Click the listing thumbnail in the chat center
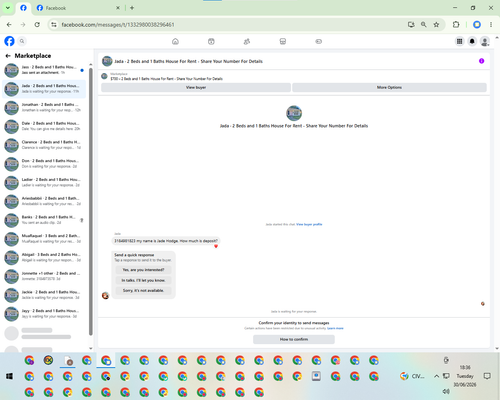This screenshot has width=500, height=400. pos(294,113)
